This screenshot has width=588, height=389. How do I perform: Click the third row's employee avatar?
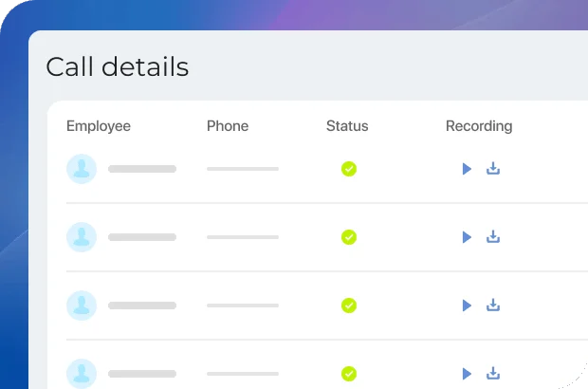[x=82, y=306]
